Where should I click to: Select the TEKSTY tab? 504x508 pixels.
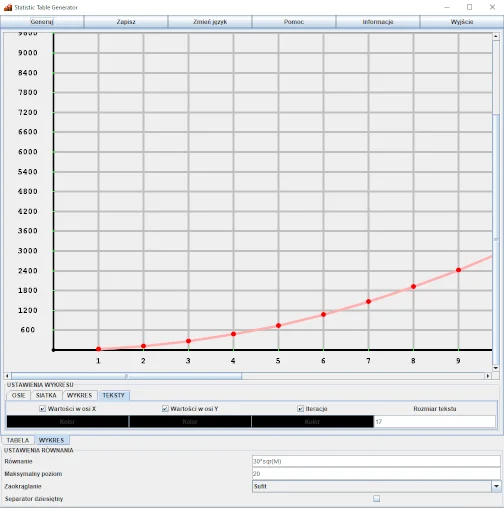[x=114, y=395]
